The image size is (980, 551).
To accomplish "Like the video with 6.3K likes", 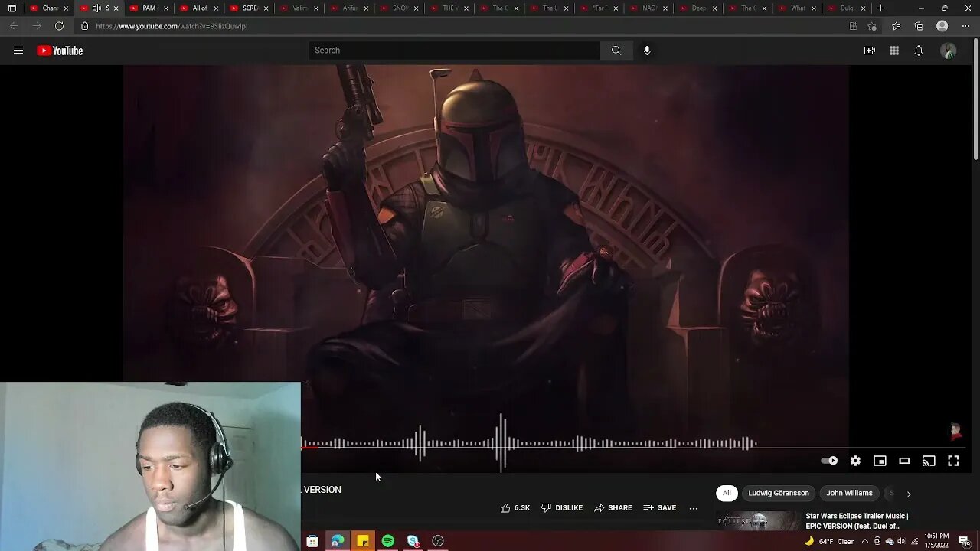I will pos(514,508).
